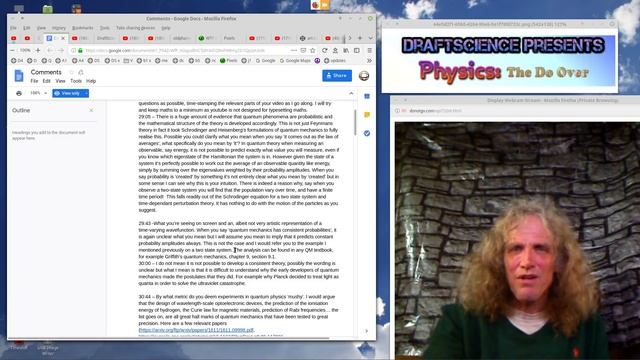Viewport: 640px width, 360px height.
Task: List all tabs dropdown arrow
Action: (370, 38)
